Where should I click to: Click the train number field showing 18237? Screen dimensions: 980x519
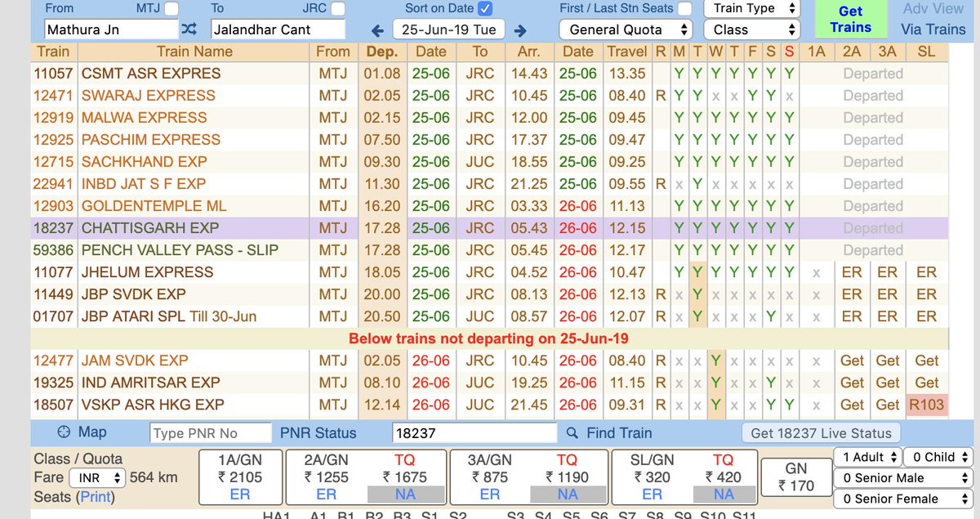pyautogui.click(x=474, y=433)
